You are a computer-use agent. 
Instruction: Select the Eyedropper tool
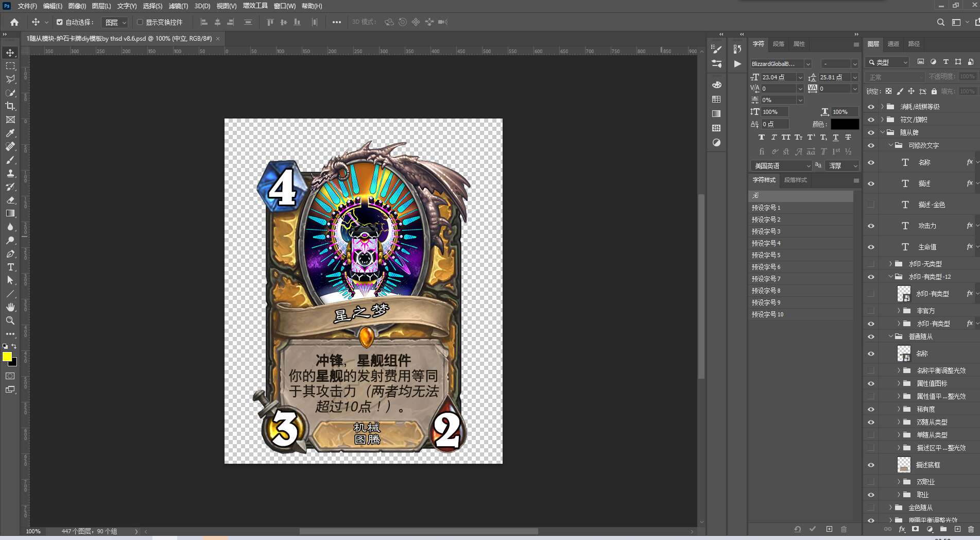[10, 133]
